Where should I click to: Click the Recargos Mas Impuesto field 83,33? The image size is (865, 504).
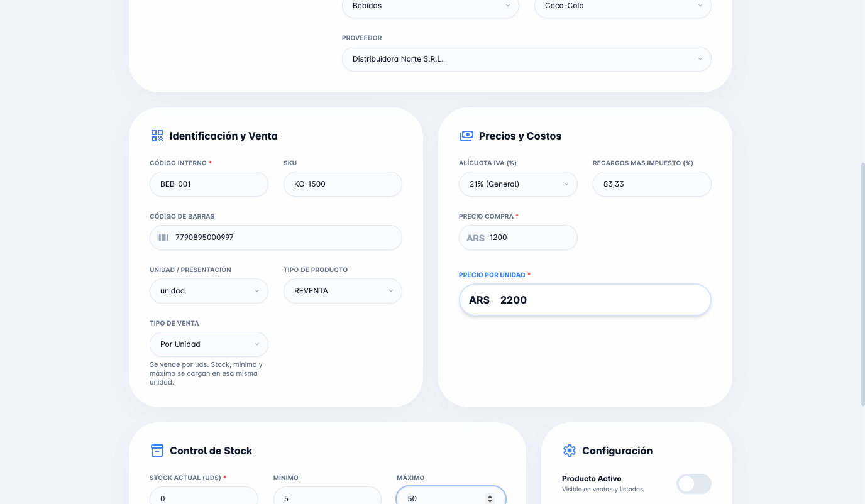coord(652,184)
